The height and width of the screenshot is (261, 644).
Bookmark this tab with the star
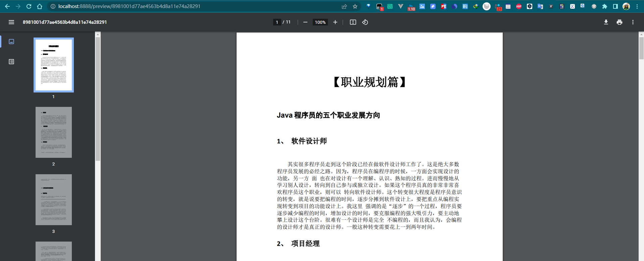[x=355, y=6]
